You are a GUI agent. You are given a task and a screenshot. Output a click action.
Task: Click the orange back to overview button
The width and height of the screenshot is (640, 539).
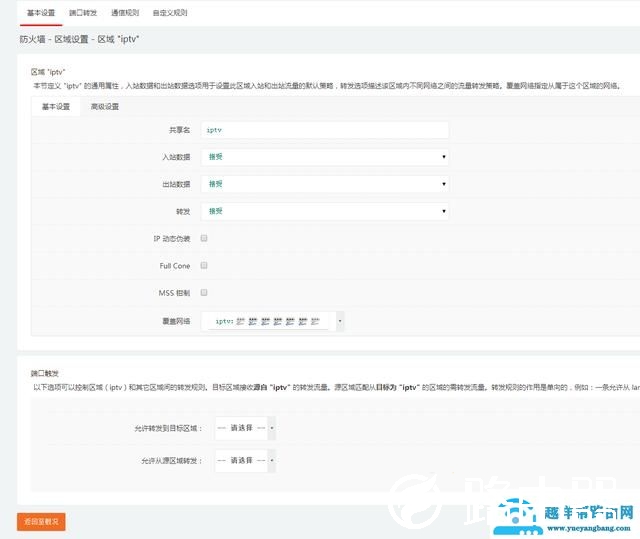click(x=41, y=522)
